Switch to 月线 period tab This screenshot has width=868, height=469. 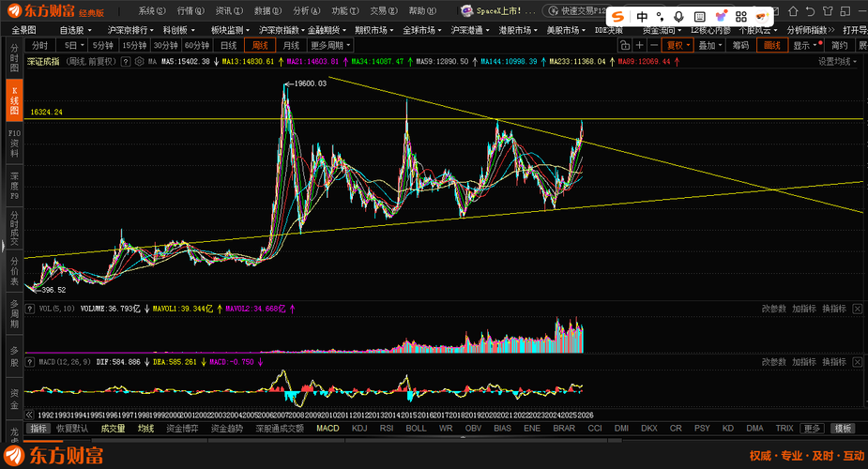click(291, 45)
